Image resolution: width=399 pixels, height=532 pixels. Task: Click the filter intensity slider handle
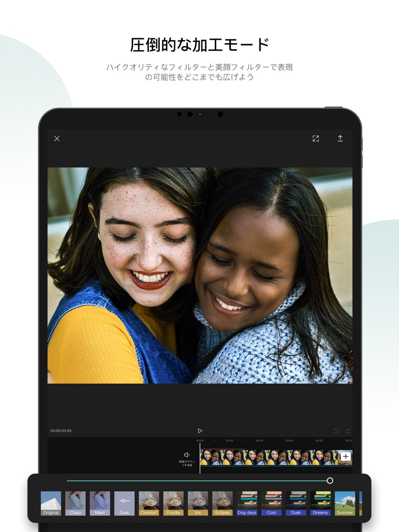[330, 481]
